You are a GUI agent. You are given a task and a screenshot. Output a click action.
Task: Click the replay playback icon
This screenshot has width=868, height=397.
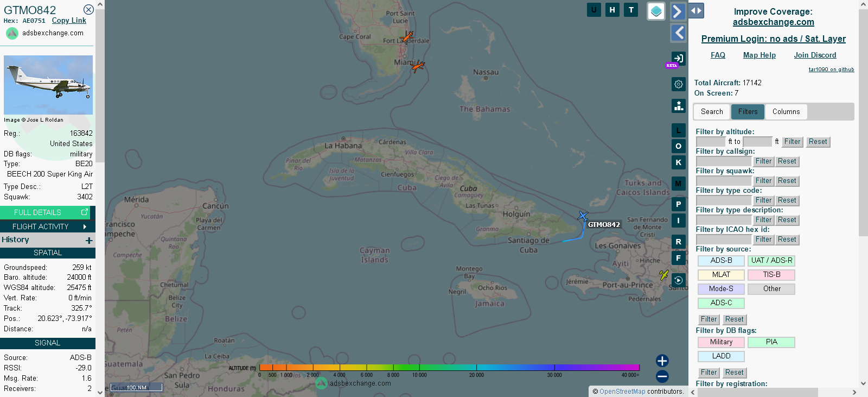click(678, 280)
